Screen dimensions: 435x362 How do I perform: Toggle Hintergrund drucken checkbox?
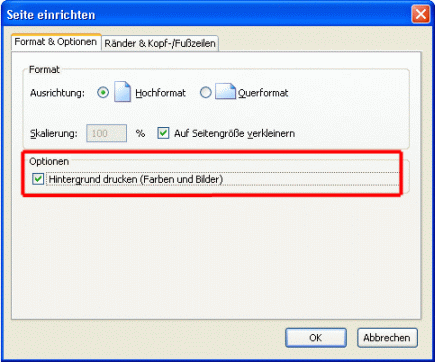[x=38, y=179]
